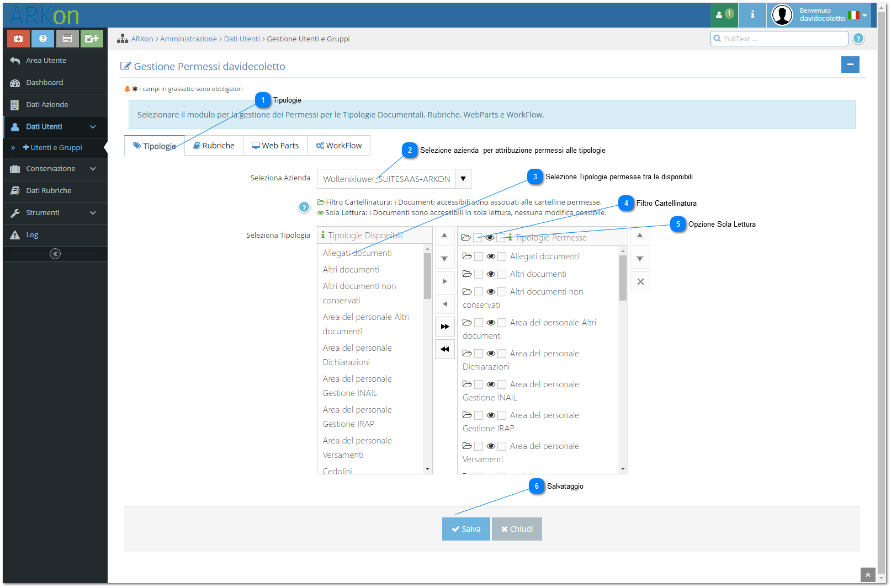This screenshot has width=891, height=588.
Task: Enable folder filter for Area del personale Dichiarazioni
Action: (479, 354)
